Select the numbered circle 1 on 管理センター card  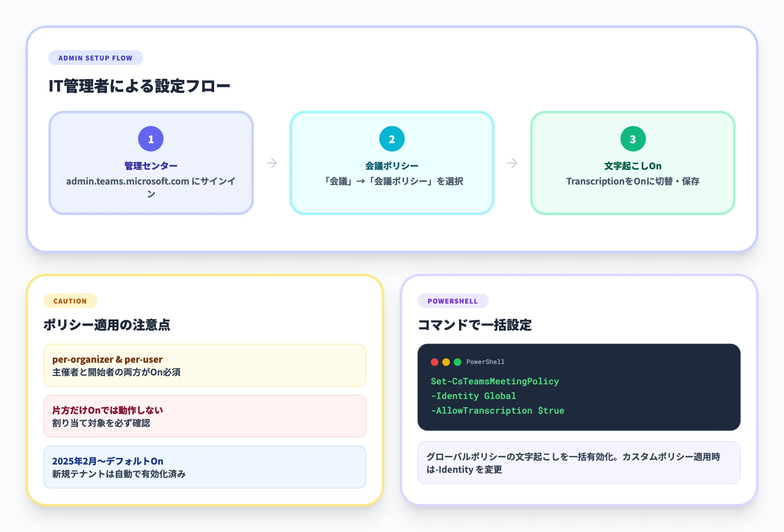click(150, 138)
